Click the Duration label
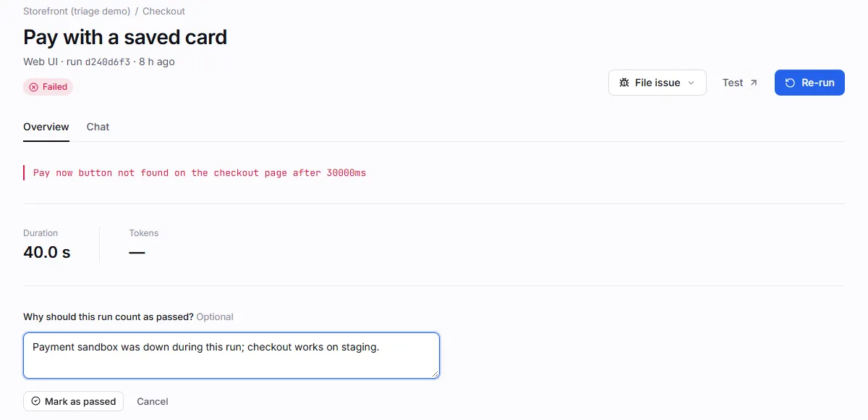 pos(41,233)
